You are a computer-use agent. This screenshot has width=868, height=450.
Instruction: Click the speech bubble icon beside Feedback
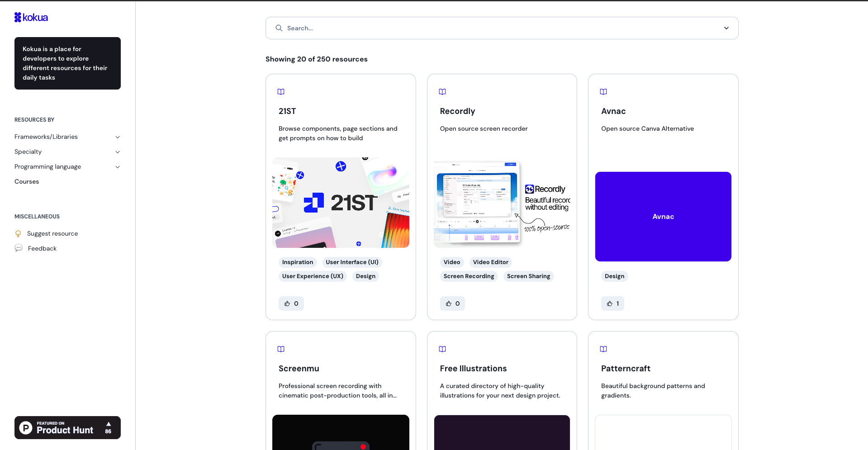[19, 248]
